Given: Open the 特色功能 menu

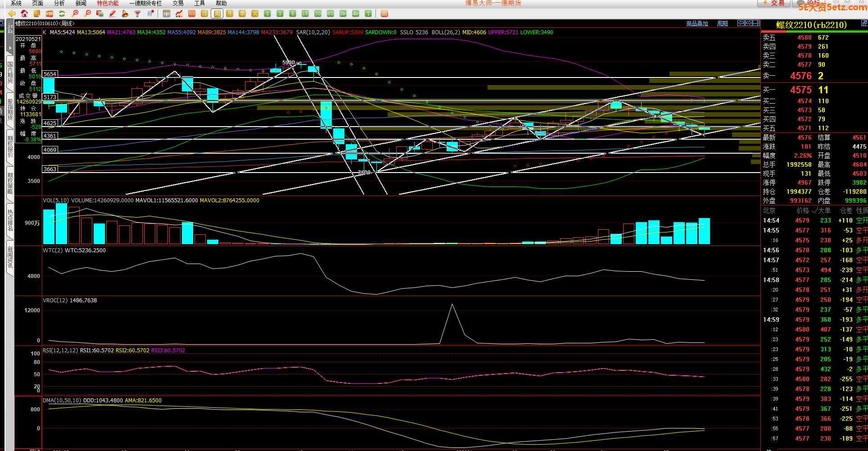Looking at the screenshot, I should coord(108,3).
